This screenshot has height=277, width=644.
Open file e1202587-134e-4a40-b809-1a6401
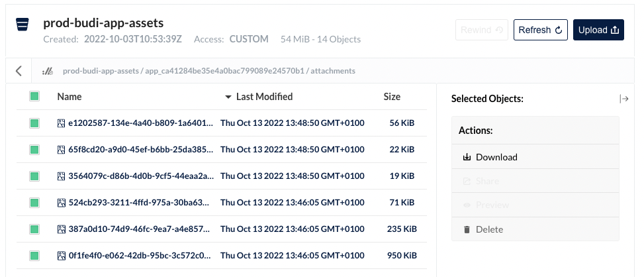pos(141,123)
